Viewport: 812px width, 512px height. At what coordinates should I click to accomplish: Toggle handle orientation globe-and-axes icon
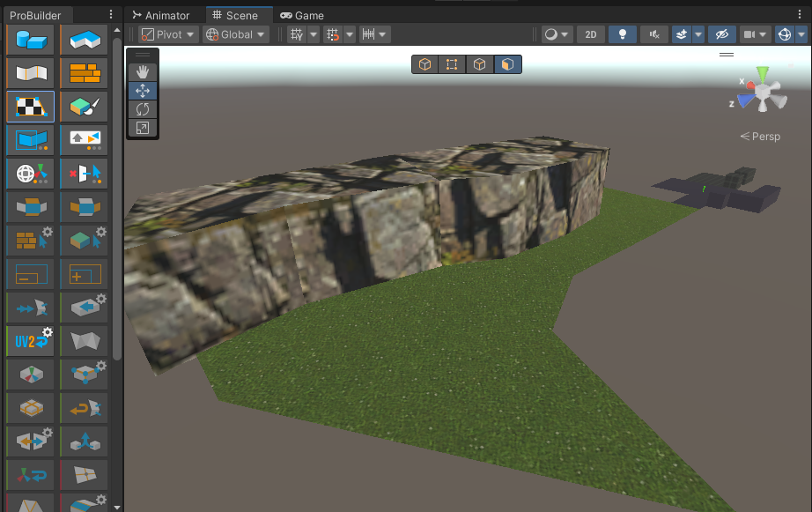[31, 174]
